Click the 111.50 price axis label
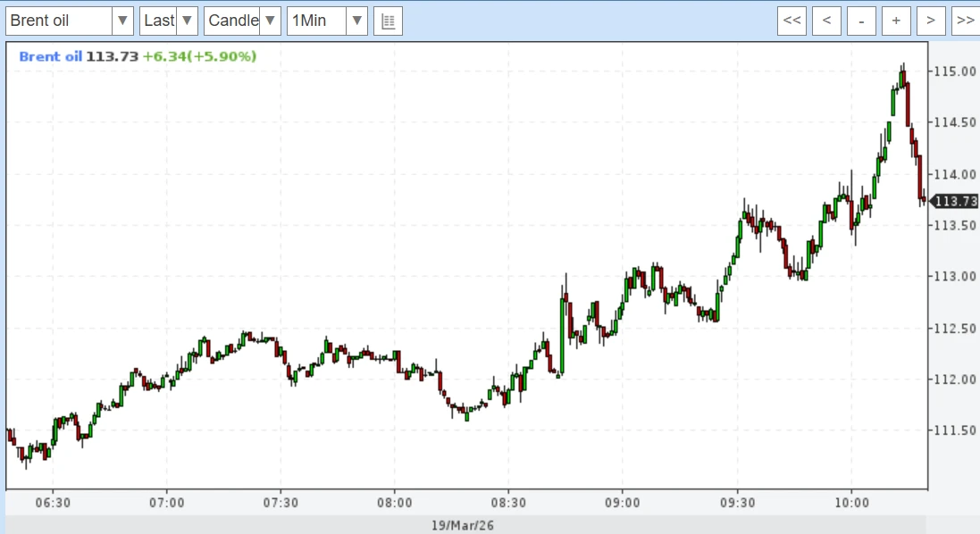 954,430
